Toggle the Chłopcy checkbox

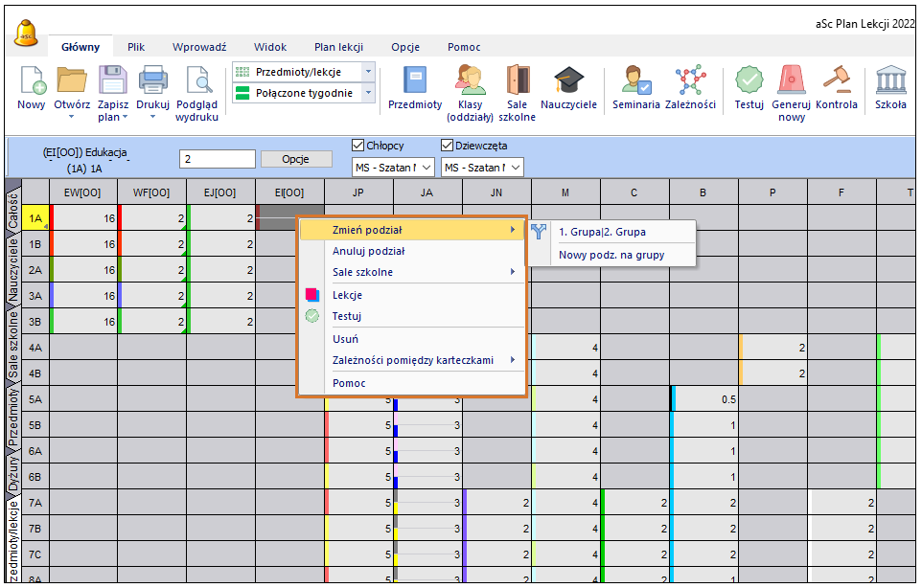pyautogui.click(x=357, y=146)
